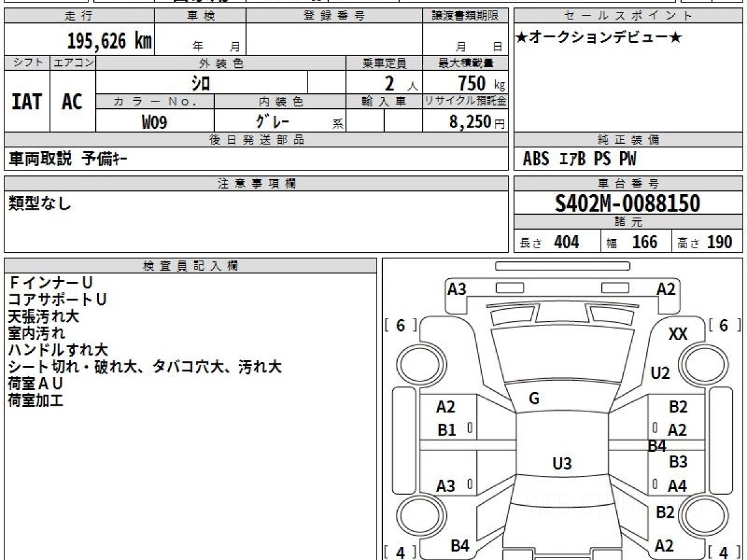This screenshot has height=560, width=747.
Task: Click the inspector note コアサポートU
Action: [57, 299]
